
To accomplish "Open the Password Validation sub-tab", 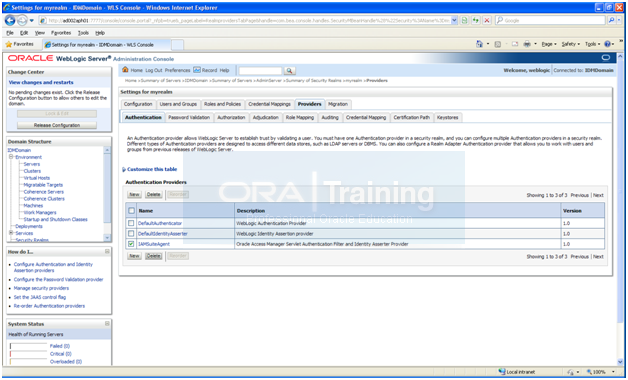I will click(189, 117).
